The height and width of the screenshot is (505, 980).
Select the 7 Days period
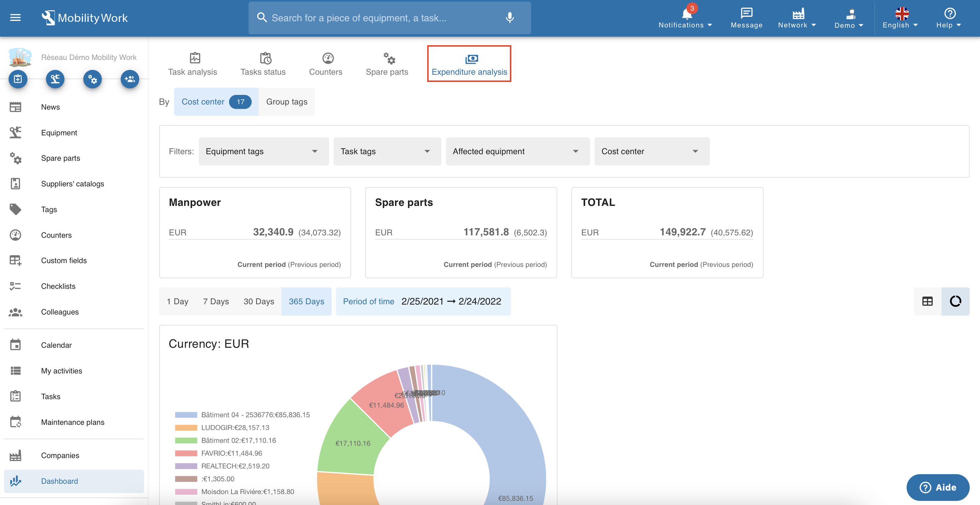click(216, 301)
